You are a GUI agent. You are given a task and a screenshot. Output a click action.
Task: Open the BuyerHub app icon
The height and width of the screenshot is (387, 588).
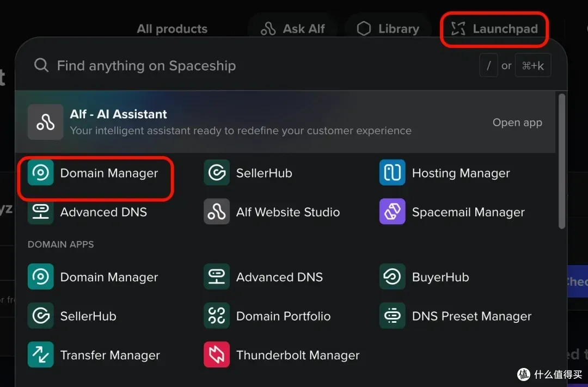point(393,277)
